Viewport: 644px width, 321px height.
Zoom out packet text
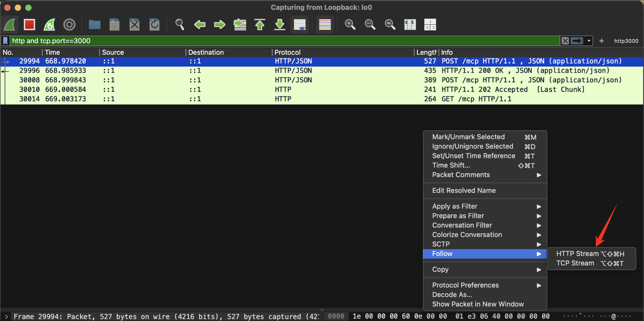click(x=370, y=24)
